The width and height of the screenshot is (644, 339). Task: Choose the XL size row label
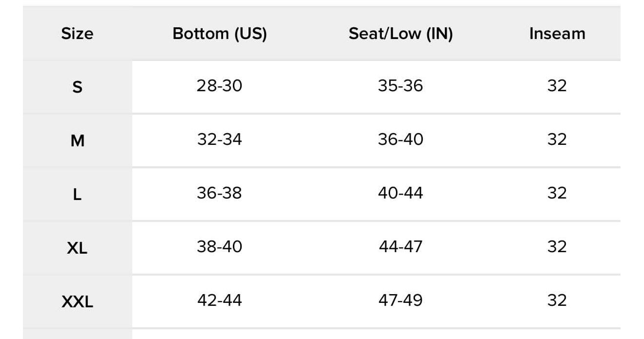77,248
